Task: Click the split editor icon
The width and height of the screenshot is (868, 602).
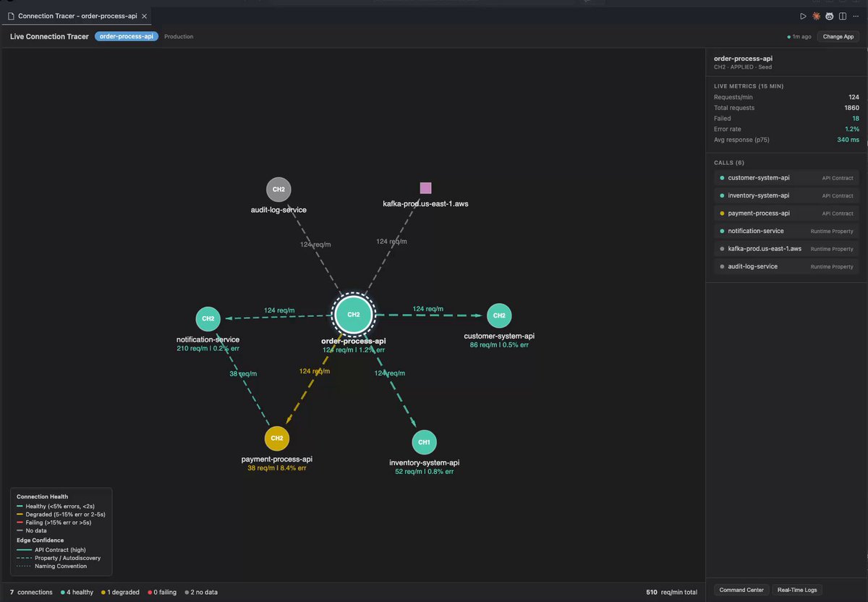Action: click(x=843, y=16)
